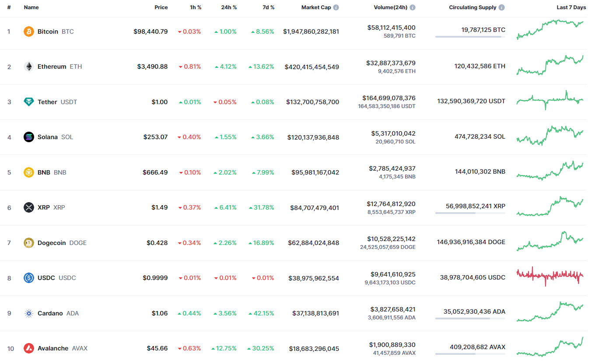Sort the table by Price column
Image resolution: width=595 pixels, height=364 pixels.
[161, 7]
